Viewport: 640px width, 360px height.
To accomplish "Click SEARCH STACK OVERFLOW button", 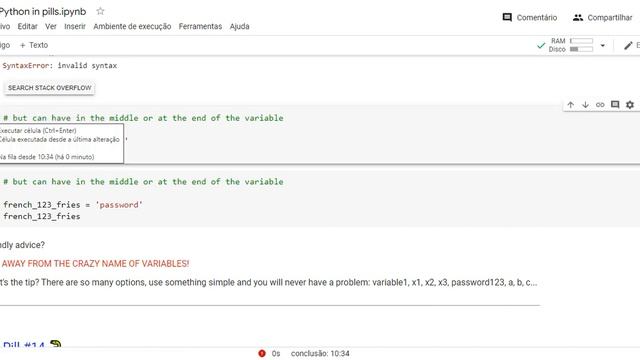I will [x=50, y=88].
